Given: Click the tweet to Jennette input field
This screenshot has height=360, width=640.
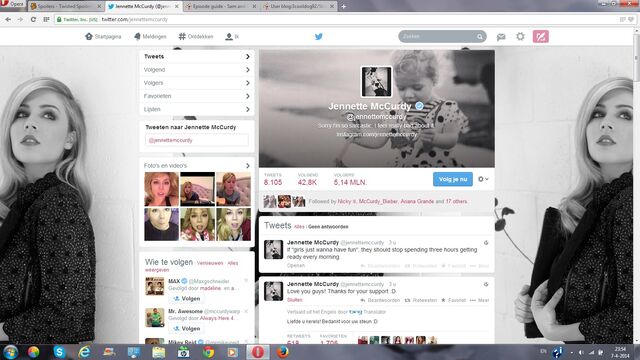Looking at the screenshot, I should (197, 140).
